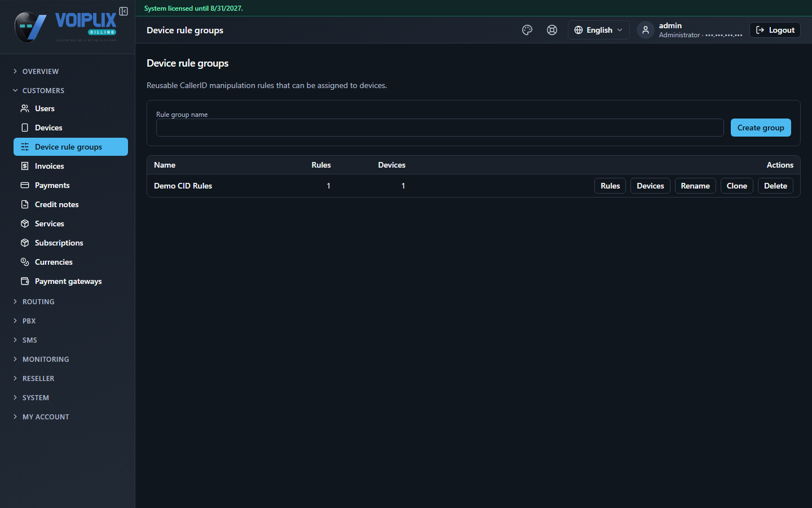Screen dimensions: 812x508
Task: Open the help lifebuoy icon
Action: pos(552,30)
